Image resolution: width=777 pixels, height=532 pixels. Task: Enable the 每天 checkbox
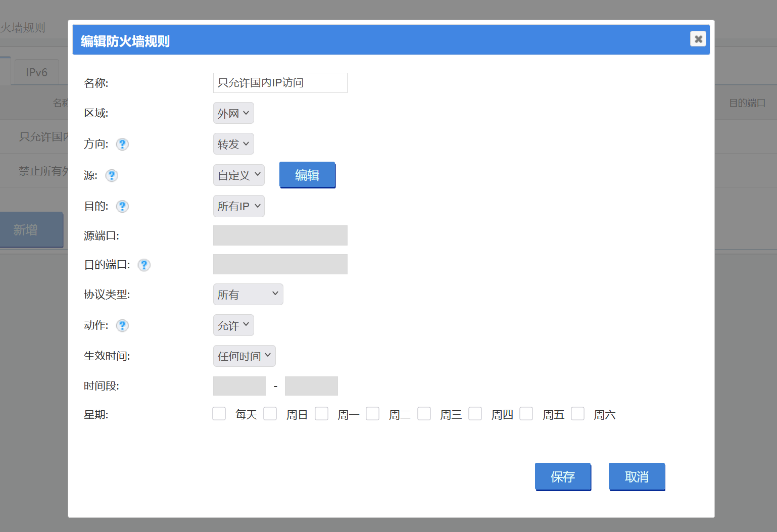click(x=219, y=414)
